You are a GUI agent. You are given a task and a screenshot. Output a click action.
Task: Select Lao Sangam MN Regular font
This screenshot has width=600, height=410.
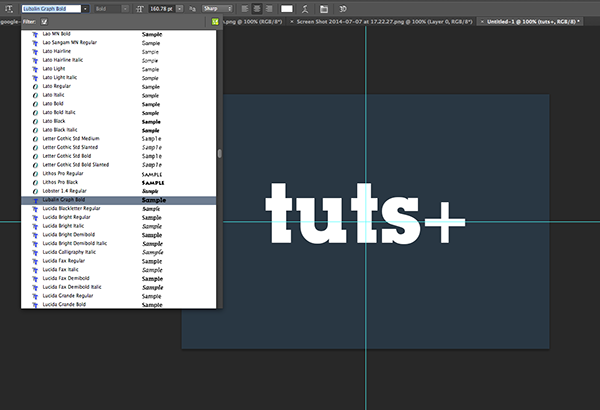[x=119, y=43]
